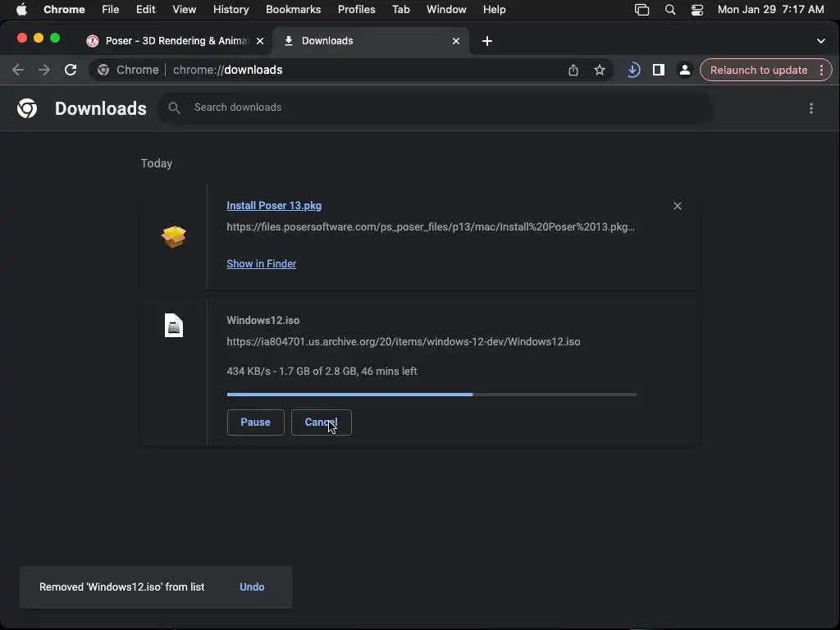Click the Windows12.iso file icon

(174, 325)
